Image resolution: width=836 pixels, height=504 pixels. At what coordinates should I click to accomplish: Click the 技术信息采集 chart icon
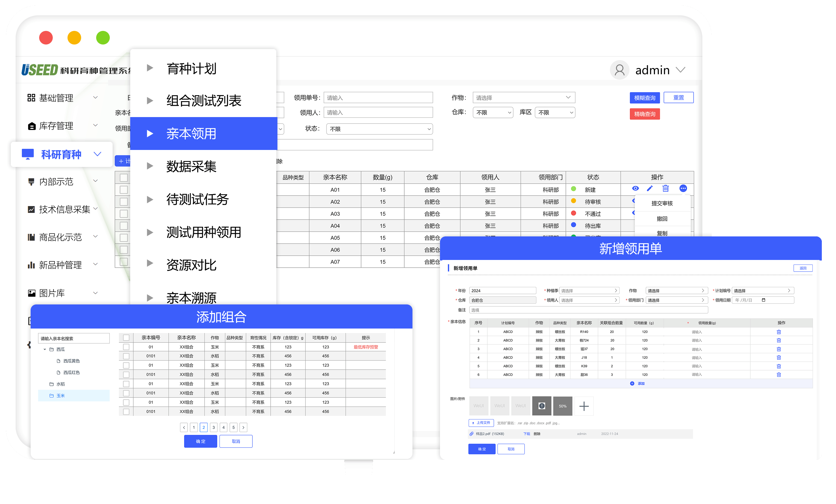pos(31,209)
